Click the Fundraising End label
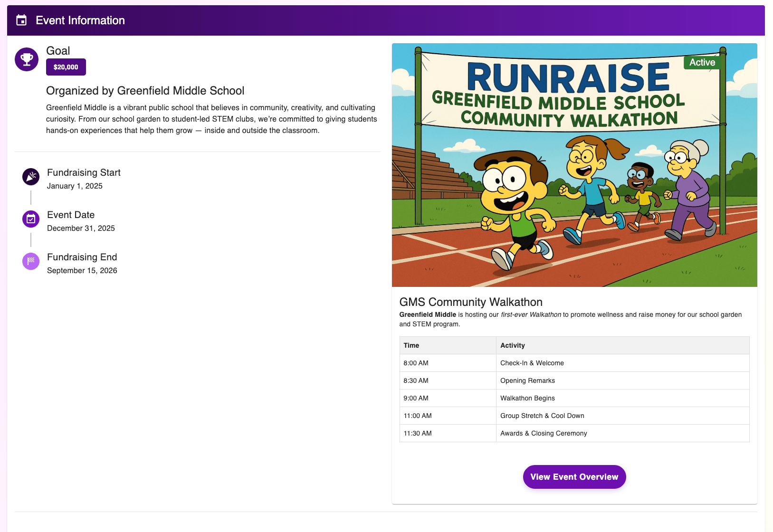 coord(82,257)
